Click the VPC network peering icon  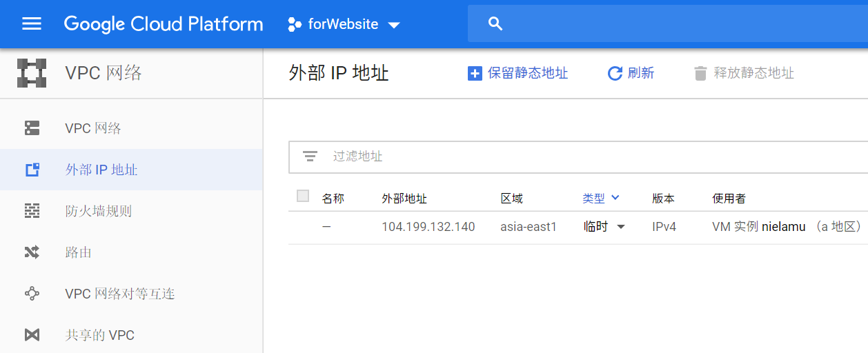(x=32, y=294)
